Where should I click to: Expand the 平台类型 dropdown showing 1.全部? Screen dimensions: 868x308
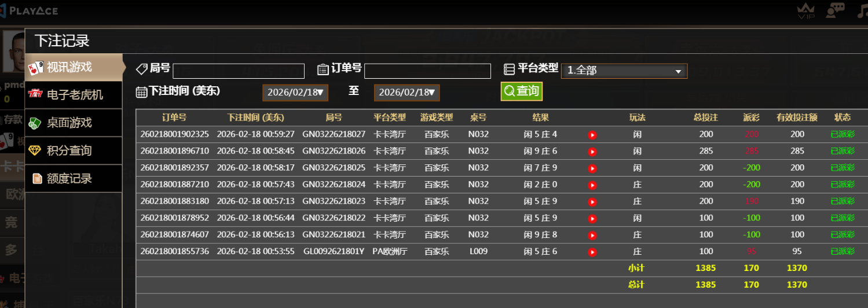pos(624,71)
